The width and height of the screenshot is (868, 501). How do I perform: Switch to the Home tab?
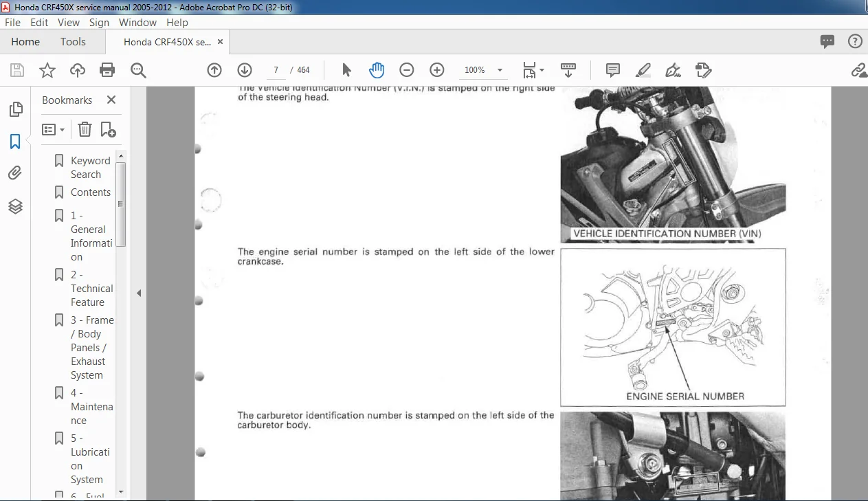[x=25, y=42]
